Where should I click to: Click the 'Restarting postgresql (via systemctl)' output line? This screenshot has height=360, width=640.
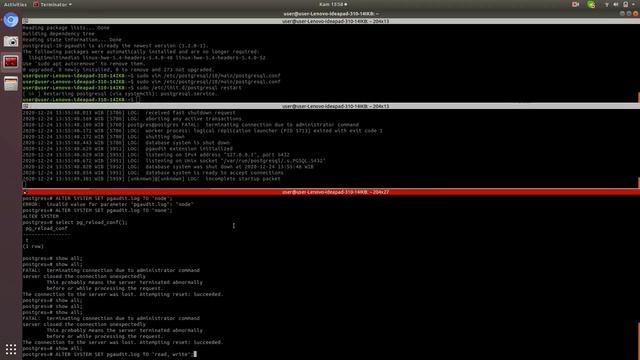click(x=120, y=94)
